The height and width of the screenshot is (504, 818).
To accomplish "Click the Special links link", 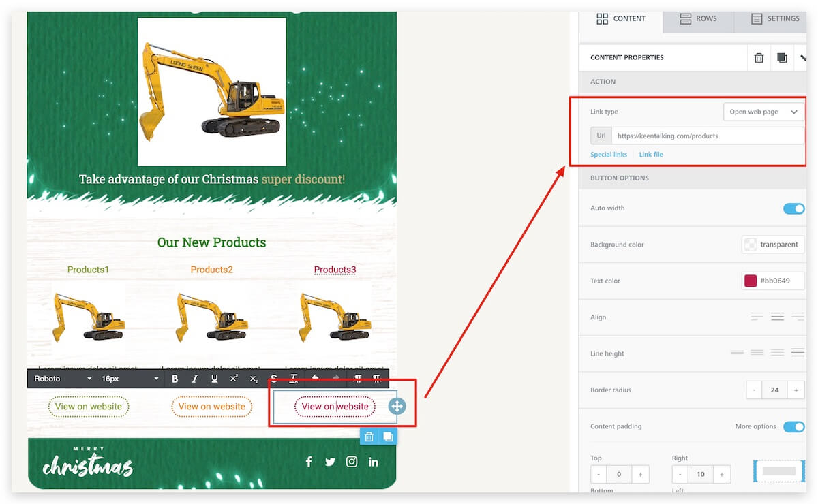I will tap(608, 155).
